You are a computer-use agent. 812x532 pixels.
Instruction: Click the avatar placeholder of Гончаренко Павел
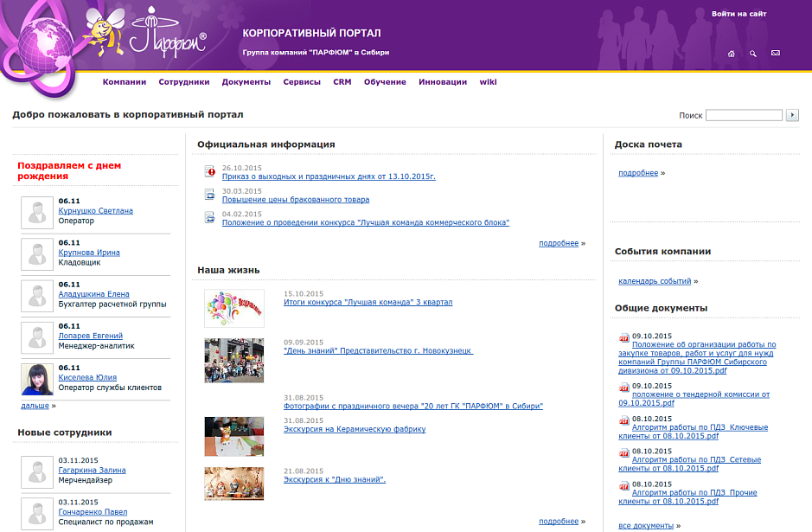[37, 514]
